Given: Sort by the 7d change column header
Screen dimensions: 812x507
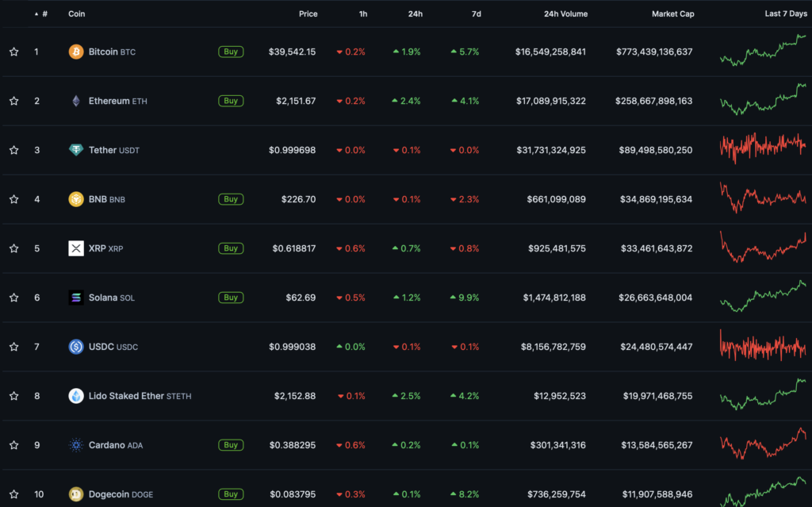Looking at the screenshot, I should click(x=474, y=13).
